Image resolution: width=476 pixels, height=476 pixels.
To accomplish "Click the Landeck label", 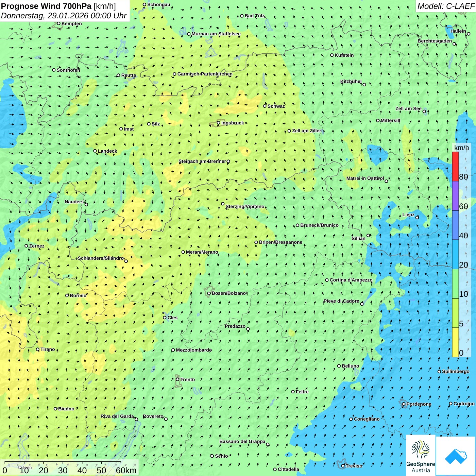I will (x=107, y=151).
